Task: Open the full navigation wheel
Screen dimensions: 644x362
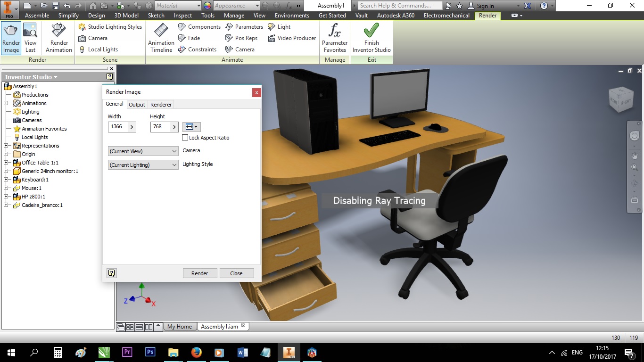Action: [635, 136]
